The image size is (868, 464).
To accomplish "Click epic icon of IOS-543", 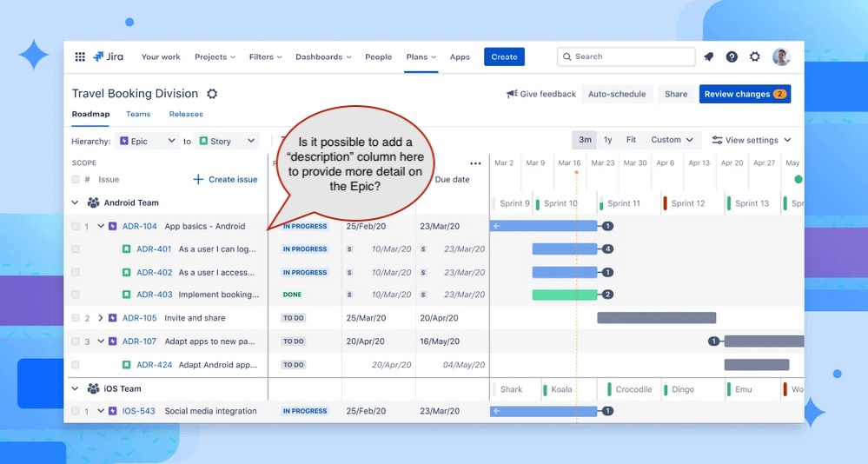I will coord(112,411).
